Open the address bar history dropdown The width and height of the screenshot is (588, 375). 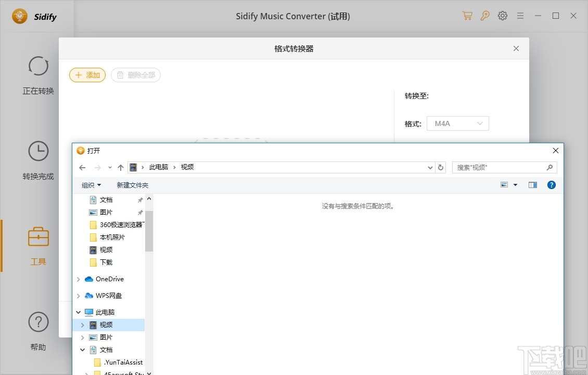pyautogui.click(x=430, y=167)
